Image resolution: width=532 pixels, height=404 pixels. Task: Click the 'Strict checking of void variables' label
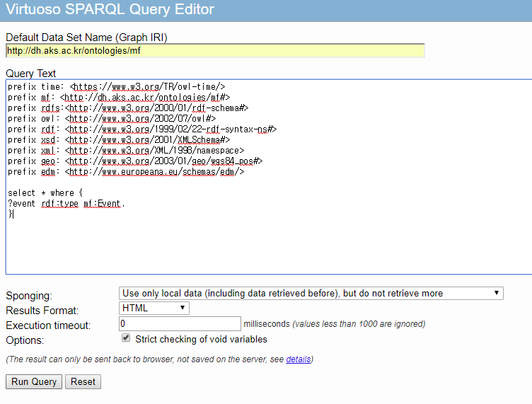(201, 339)
